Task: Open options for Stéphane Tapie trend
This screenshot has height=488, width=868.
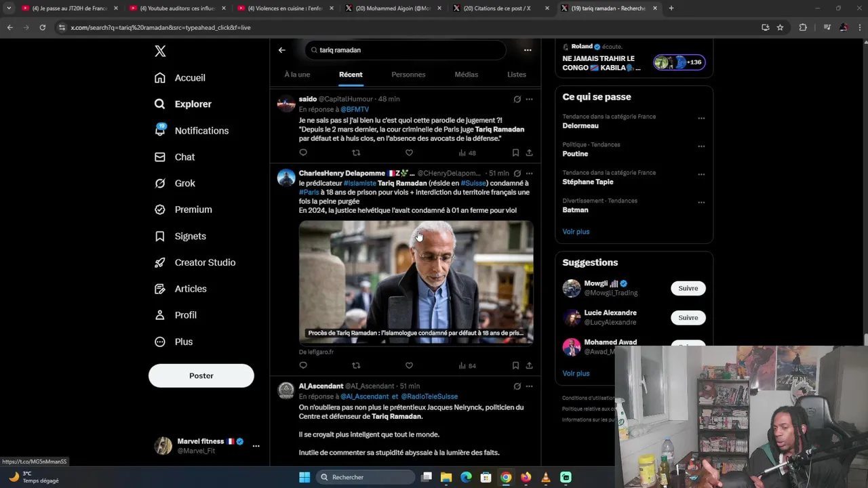Action: tap(701, 174)
